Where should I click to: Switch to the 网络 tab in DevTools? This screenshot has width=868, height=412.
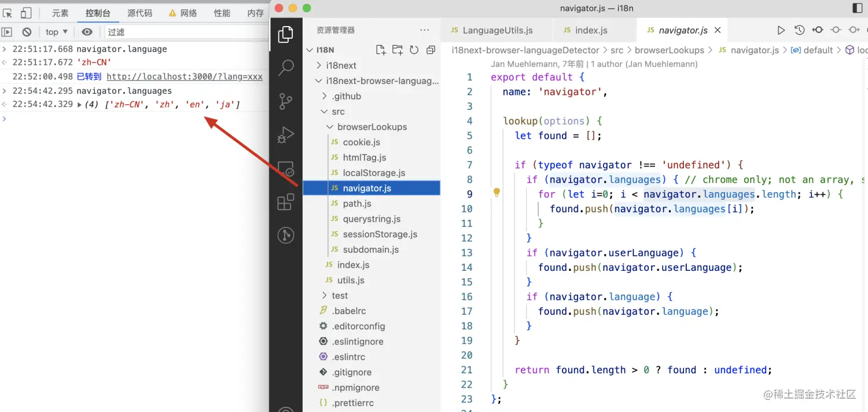coord(183,13)
